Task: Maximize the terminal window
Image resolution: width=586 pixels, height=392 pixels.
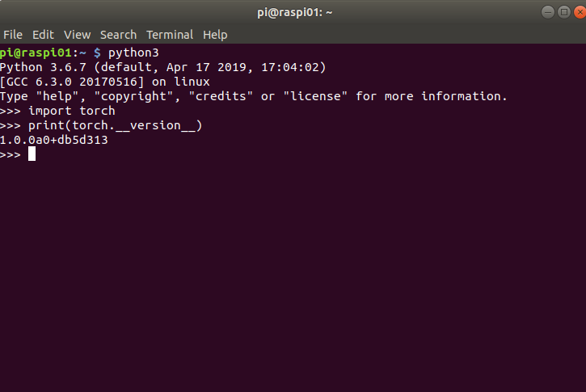Action: [x=563, y=12]
